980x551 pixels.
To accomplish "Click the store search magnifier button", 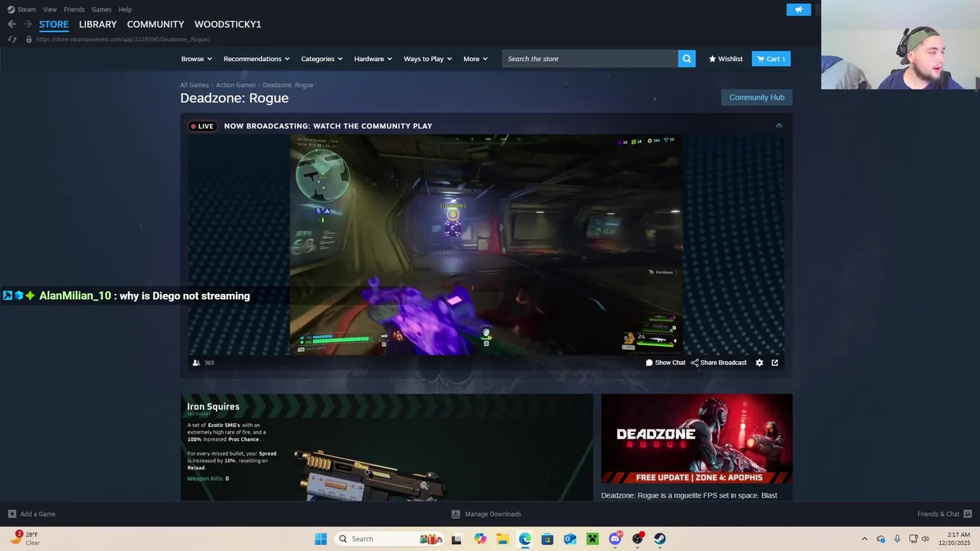I will [687, 59].
